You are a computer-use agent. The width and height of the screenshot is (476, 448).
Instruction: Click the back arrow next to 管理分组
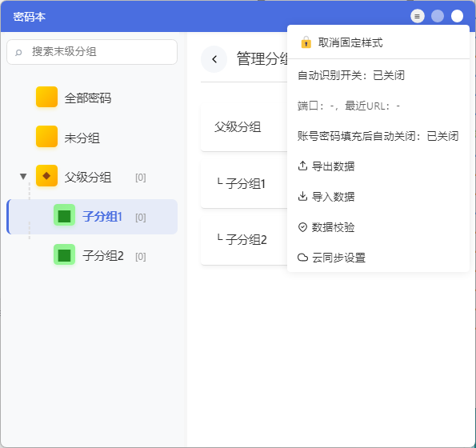point(214,59)
